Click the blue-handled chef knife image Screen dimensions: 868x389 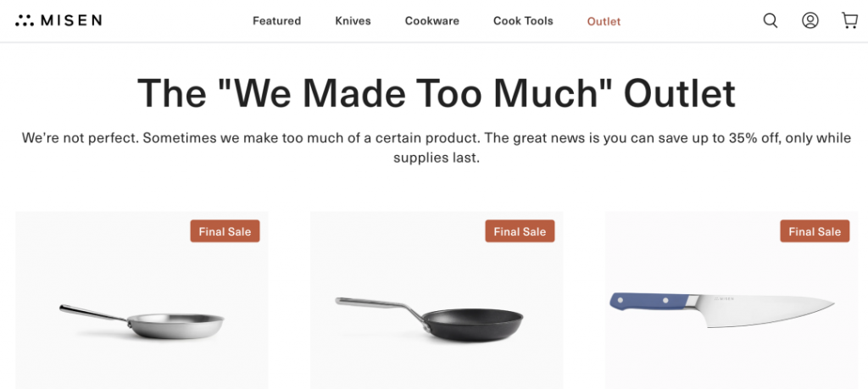click(x=732, y=300)
